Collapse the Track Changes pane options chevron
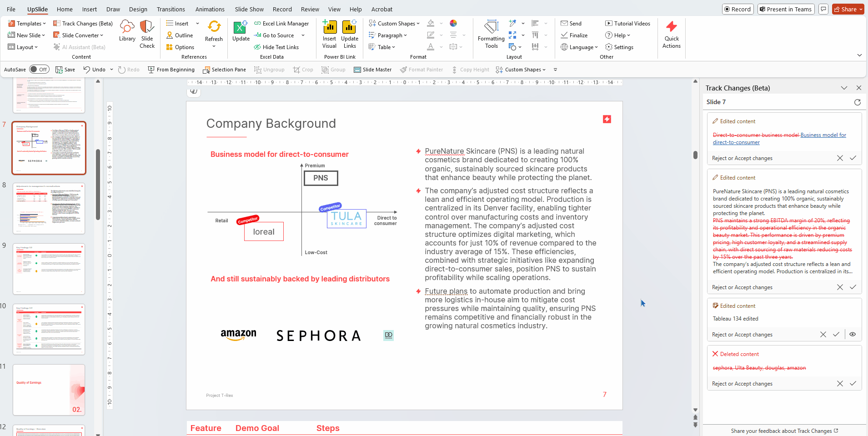This screenshot has width=868, height=436. point(844,88)
